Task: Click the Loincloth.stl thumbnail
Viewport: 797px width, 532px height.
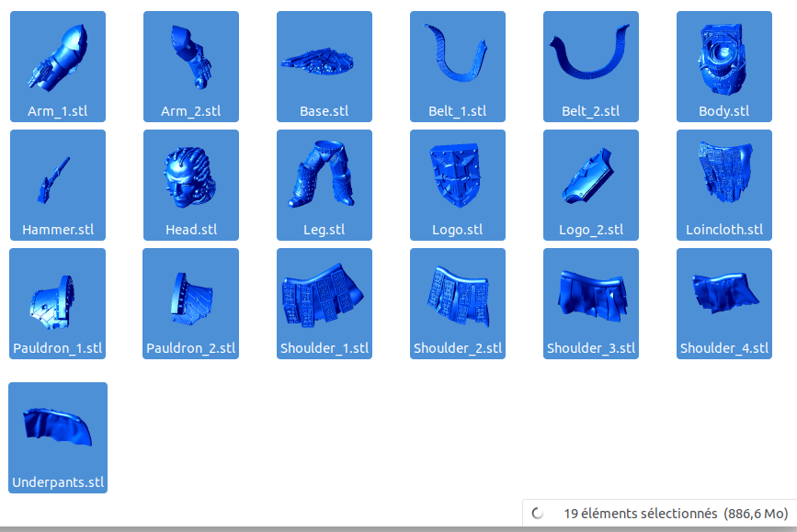Action: (x=724, y=171)
